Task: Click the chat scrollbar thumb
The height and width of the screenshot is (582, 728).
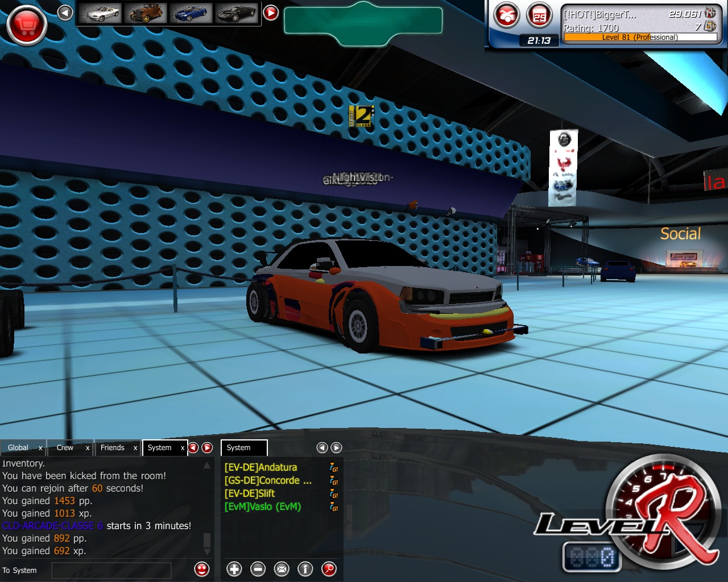Action: point(207,539)
